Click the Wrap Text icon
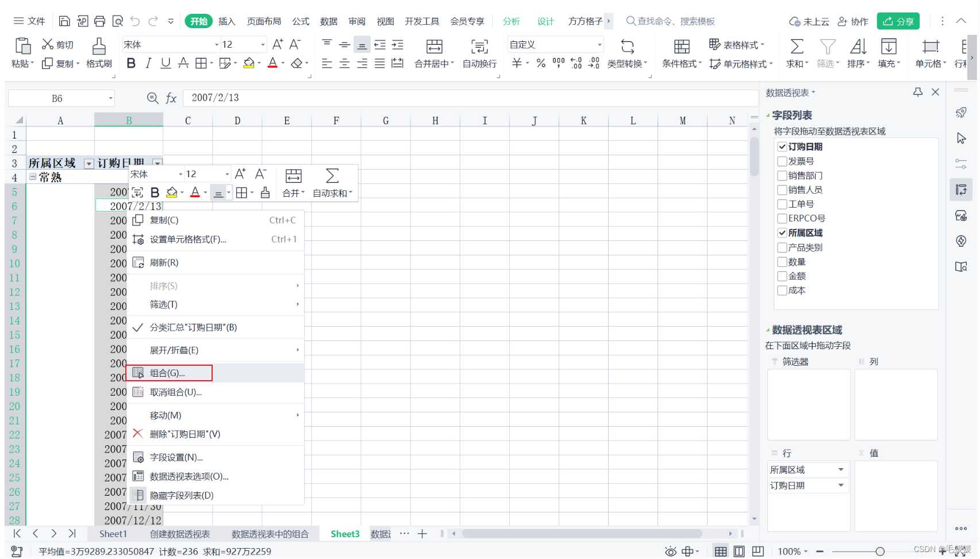Screen dimensions: 980x559 click(479, 46)
